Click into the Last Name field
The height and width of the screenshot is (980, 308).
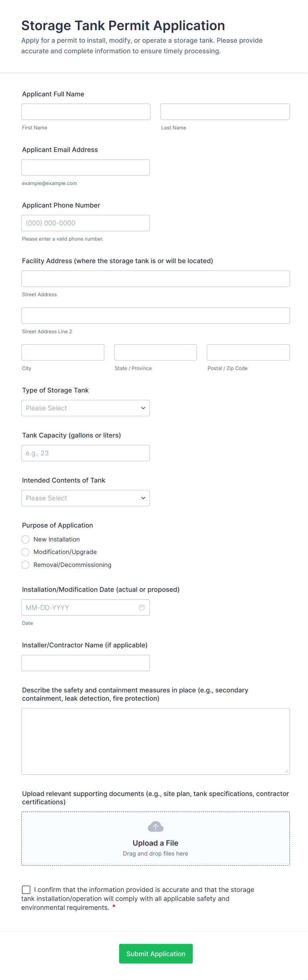[x=225, y=112]
